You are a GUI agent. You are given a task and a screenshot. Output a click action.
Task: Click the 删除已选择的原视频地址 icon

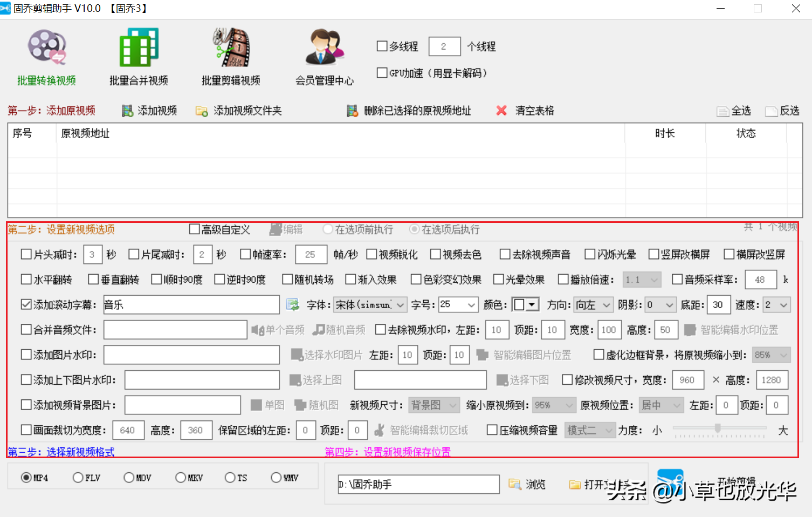click(352, 111)
